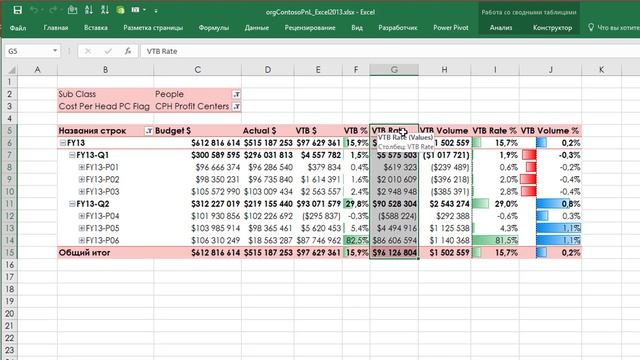The image size is (640, 360).
Task: Collapse the FY13-Q1 group
Action: click(72, 155)
